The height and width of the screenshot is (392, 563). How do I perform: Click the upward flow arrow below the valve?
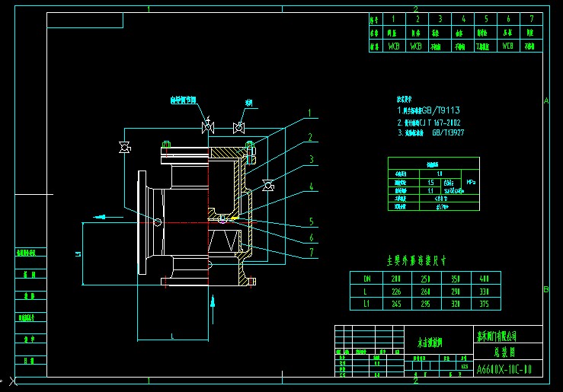click(213, 308)
